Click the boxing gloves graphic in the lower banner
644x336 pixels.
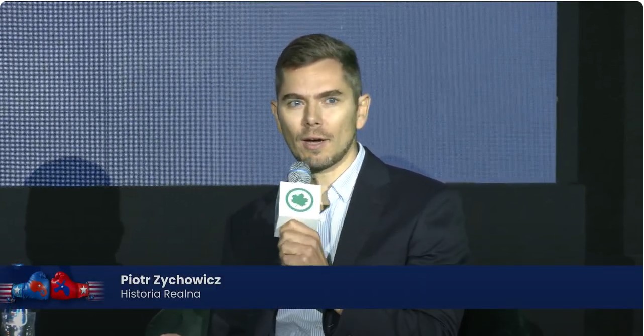coord(52,286)
